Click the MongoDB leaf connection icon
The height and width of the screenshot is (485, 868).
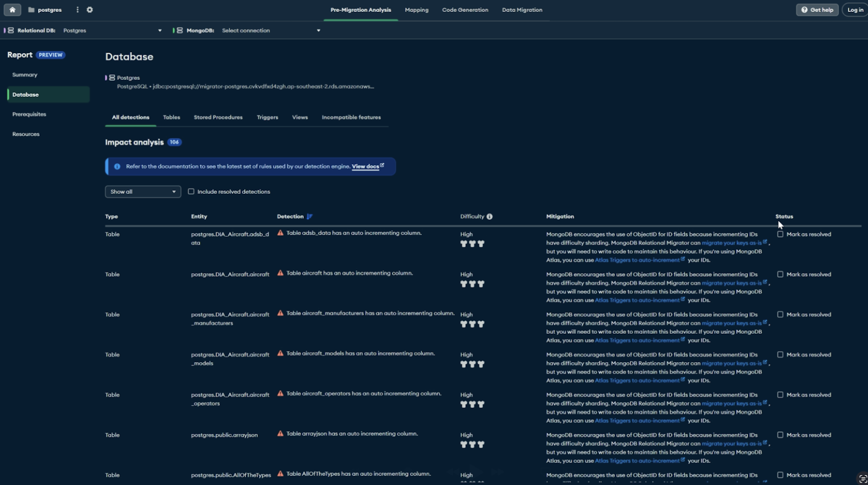point(179,30)
